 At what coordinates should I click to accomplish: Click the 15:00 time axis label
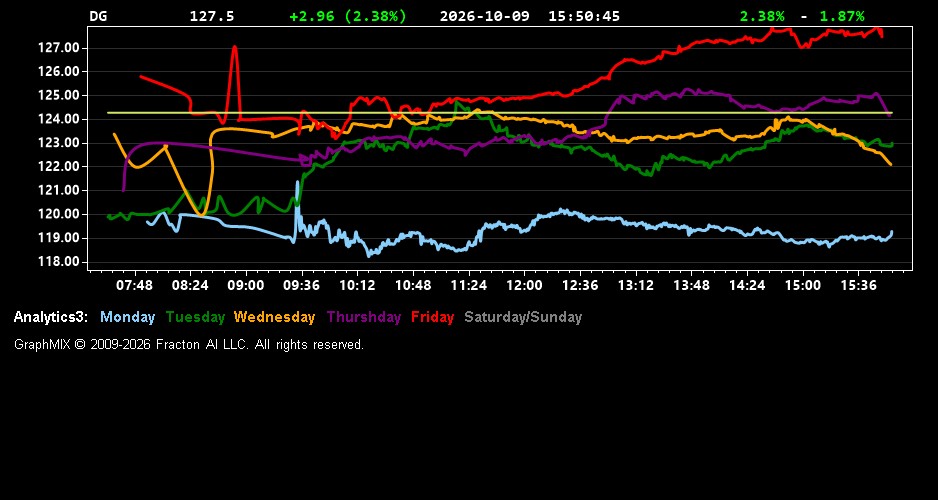pyautogui.click(x=803, y=285)
